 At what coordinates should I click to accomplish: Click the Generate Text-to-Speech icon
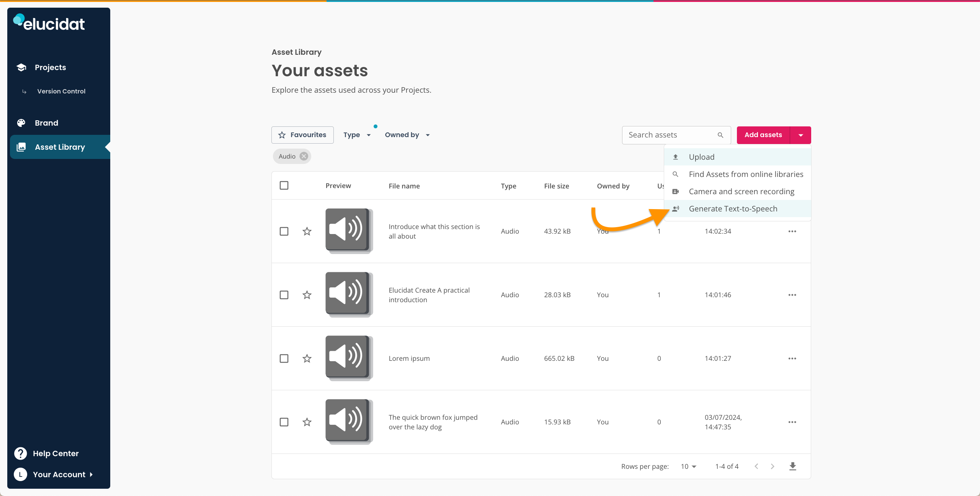[x=676, y=209]
